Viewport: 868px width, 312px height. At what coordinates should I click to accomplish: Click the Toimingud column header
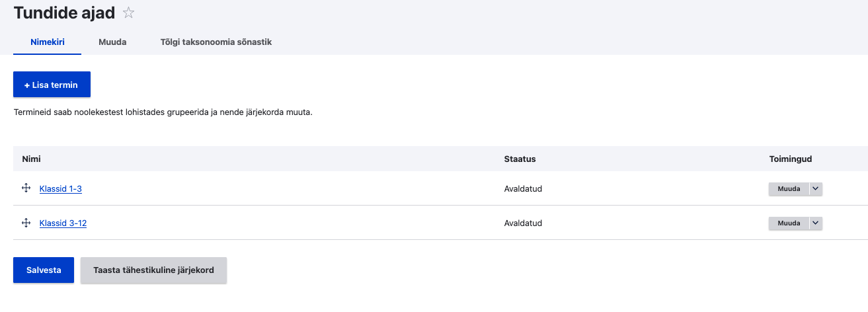click(x=790, y=159)
